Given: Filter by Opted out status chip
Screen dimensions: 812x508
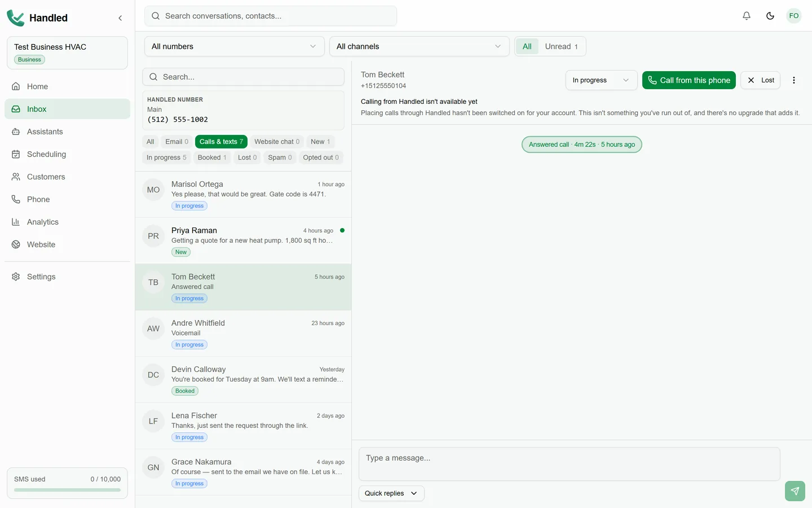Looking at the screenshot, I should [x=321, y=157].
